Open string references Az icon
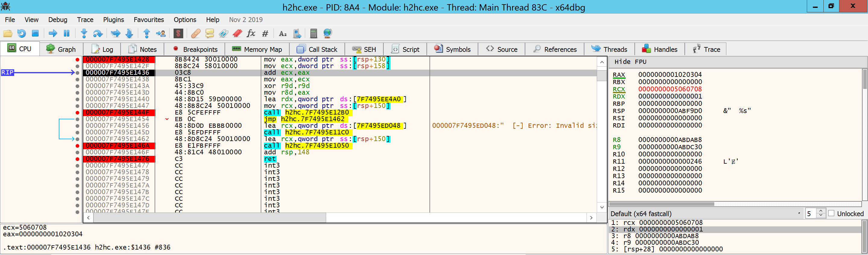 point(283,33)
